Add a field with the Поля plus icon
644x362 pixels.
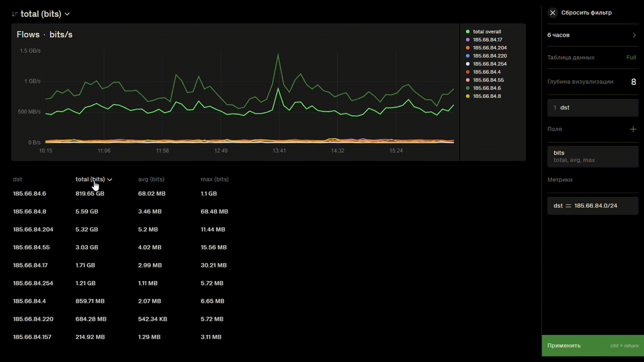(x=633, y=129)
